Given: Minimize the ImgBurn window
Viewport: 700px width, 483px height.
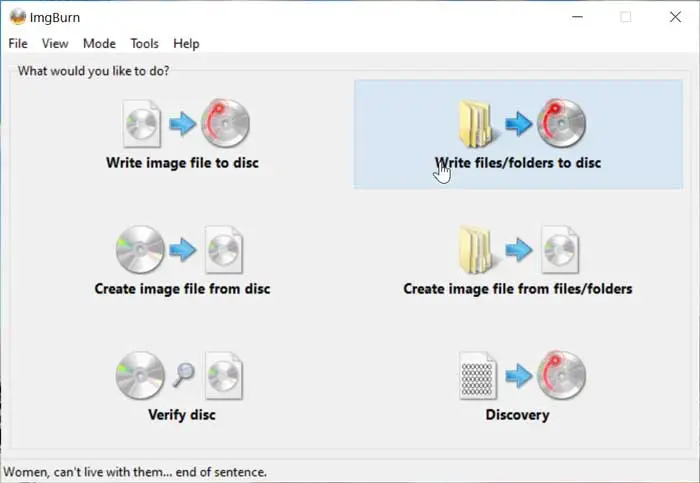Looking at the screenshot, I should pyautogui.click(x=577, y=17).
